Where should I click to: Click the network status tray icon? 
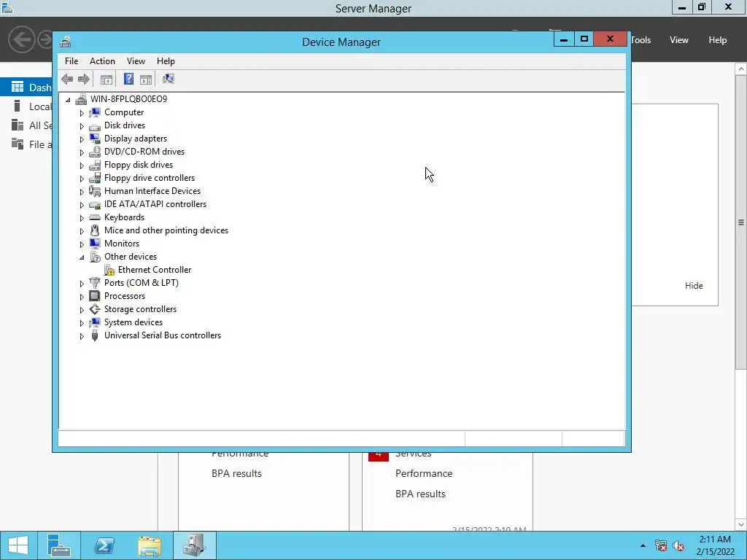661,545
